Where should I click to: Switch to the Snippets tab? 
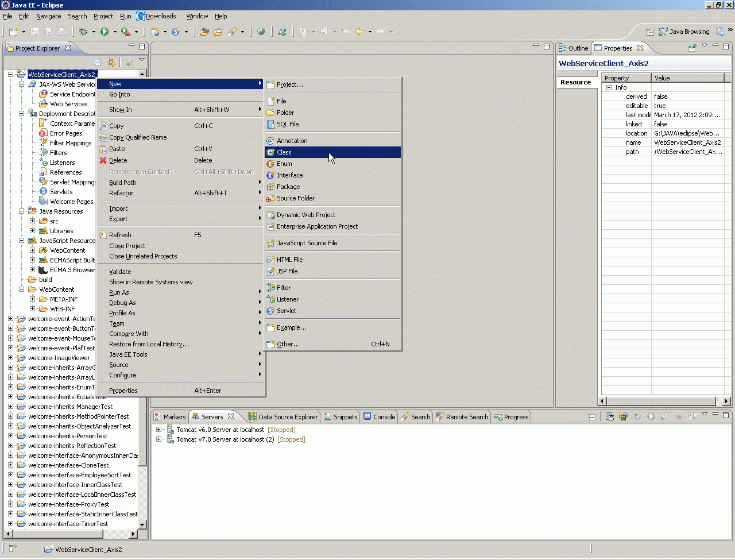pyautogui.click(x=341, y=417)
